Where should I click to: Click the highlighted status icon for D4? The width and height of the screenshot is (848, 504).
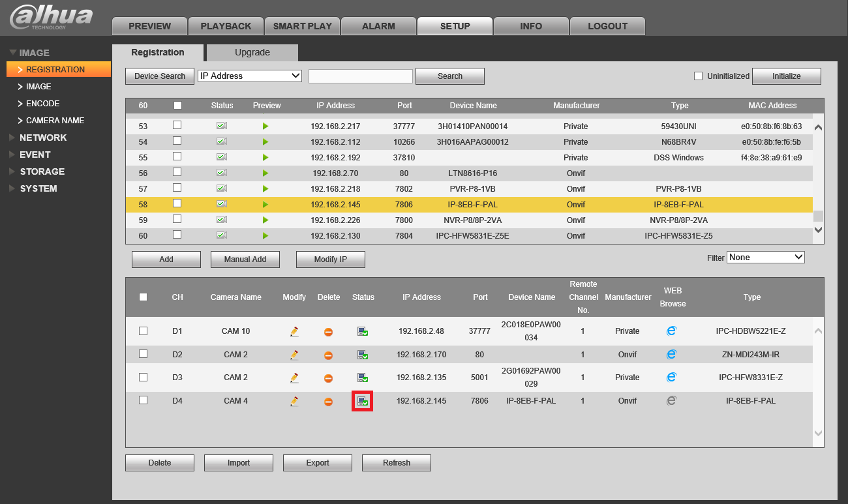(363, 401)
